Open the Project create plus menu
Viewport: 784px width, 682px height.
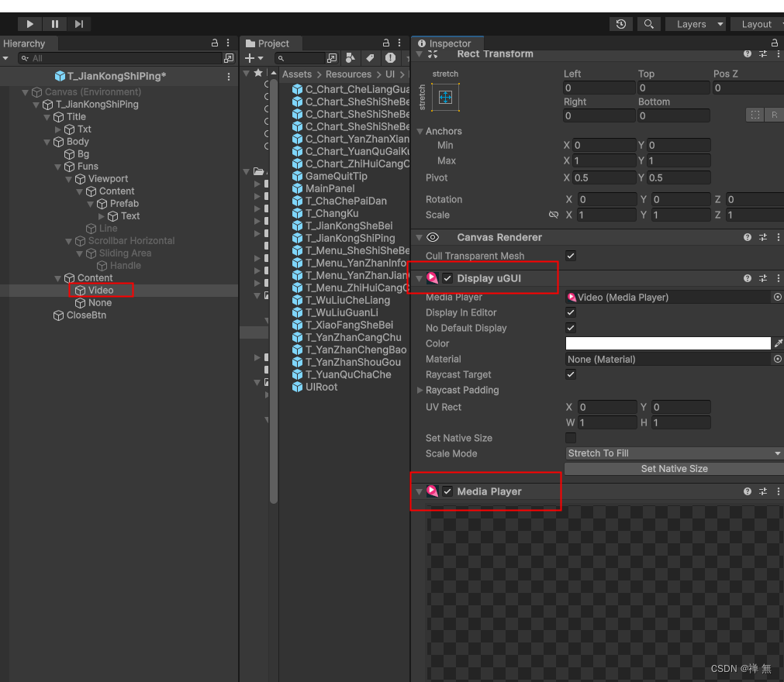tap(254, 58)
